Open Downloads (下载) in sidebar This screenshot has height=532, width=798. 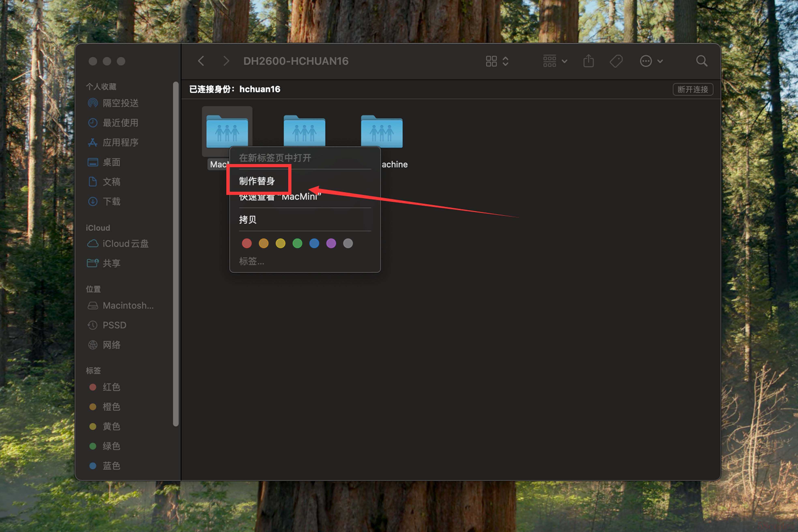[111, 201]
